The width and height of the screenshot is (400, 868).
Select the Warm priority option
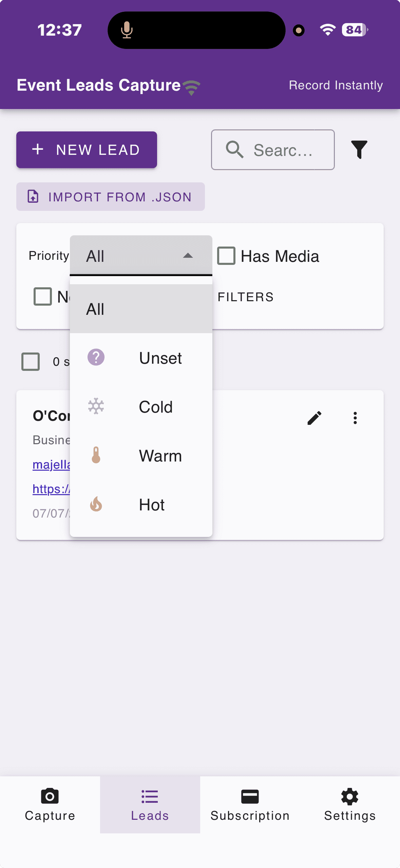[141, 456]
